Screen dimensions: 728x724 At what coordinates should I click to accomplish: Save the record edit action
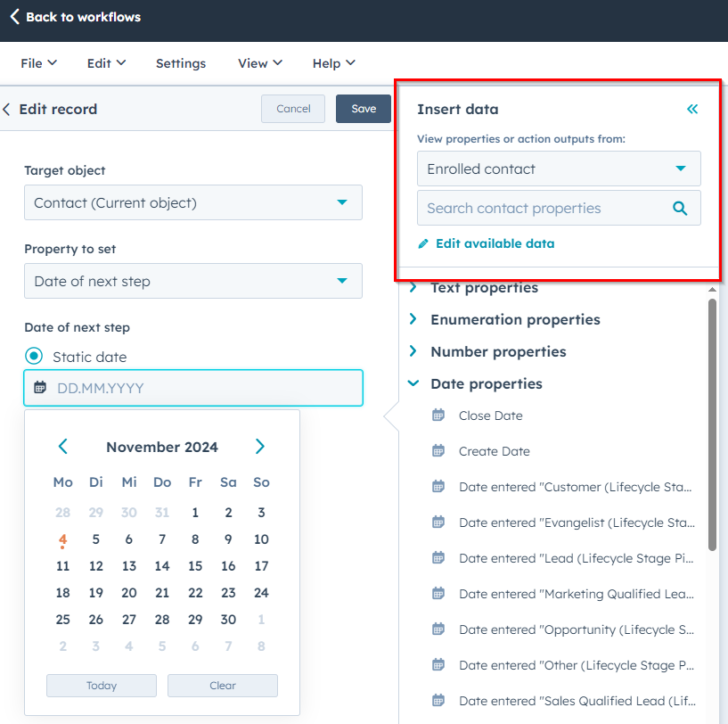tap(362, 108)
